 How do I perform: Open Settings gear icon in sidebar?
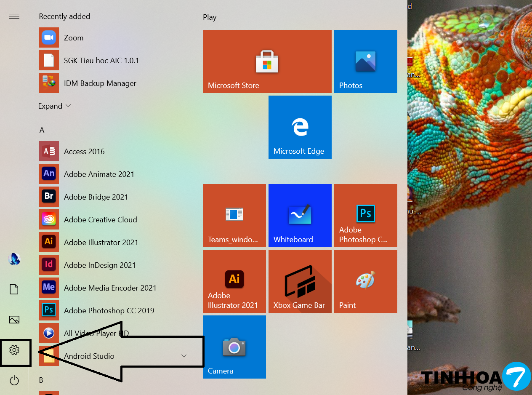pos(14,350)
